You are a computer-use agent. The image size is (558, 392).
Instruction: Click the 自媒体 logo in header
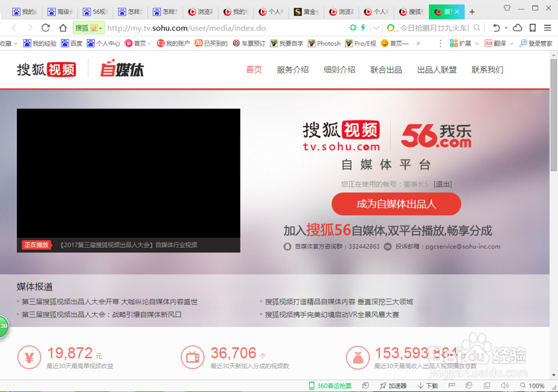click(x=122, y=69)
